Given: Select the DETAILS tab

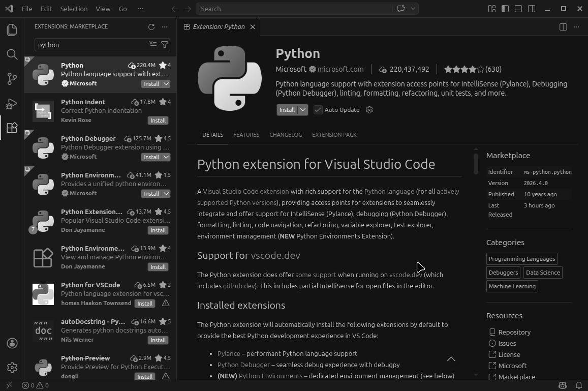Looking at the screenshot, I should tap(212, 135).
